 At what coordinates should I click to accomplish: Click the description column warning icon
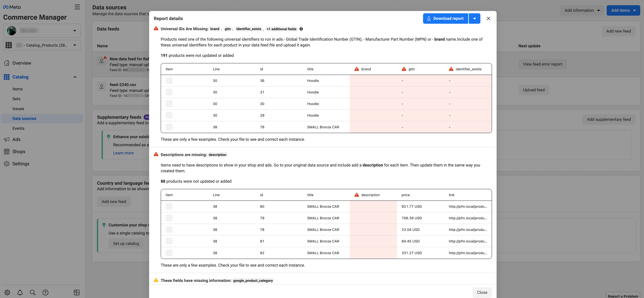(x=357, y=195)
